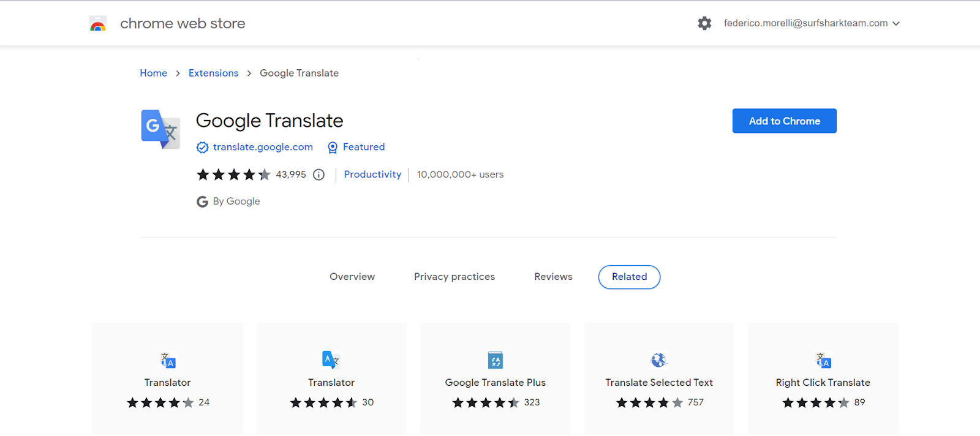Click the 757 rating count
The width and height of the screenshot is (980, 436).
coord(696,402)
